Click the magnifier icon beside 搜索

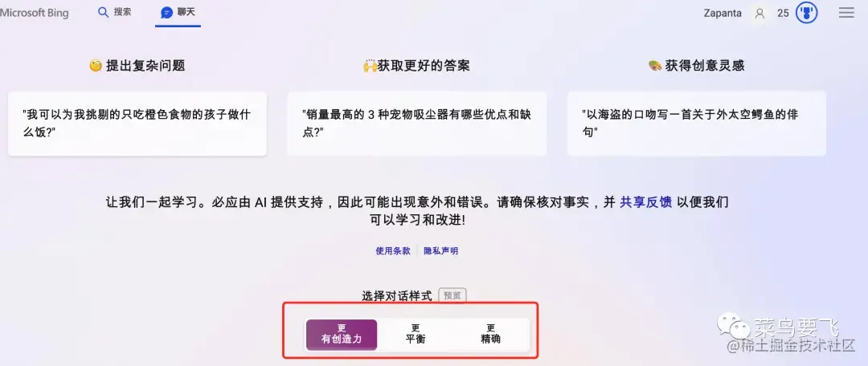click(103, 12)
